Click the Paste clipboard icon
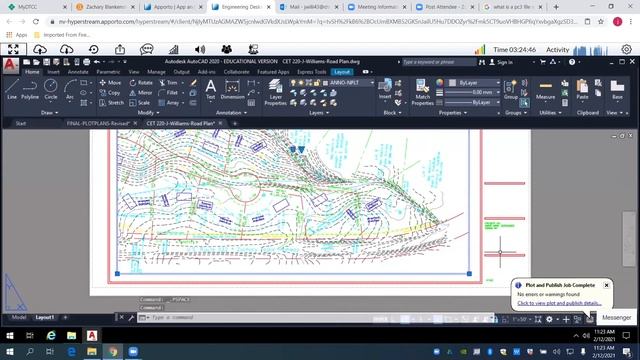The image size is (640, 360). [582, 89]
